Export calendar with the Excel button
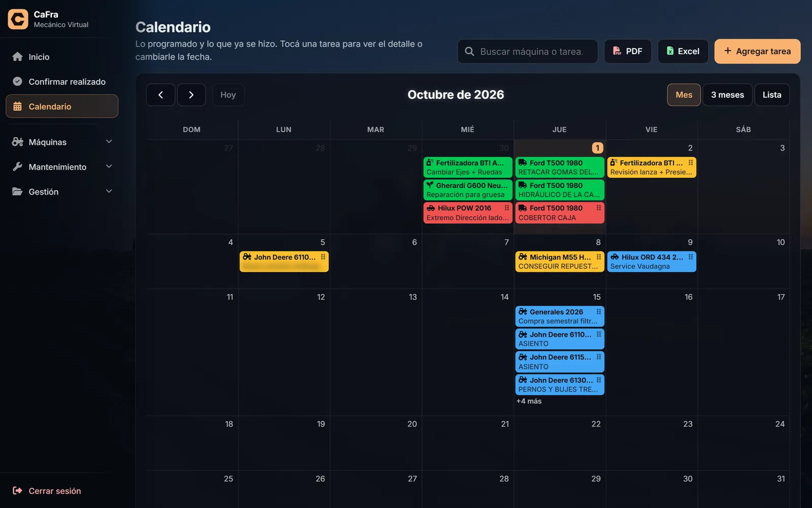This screenshot has height=508, width=812. pos(683,51)
